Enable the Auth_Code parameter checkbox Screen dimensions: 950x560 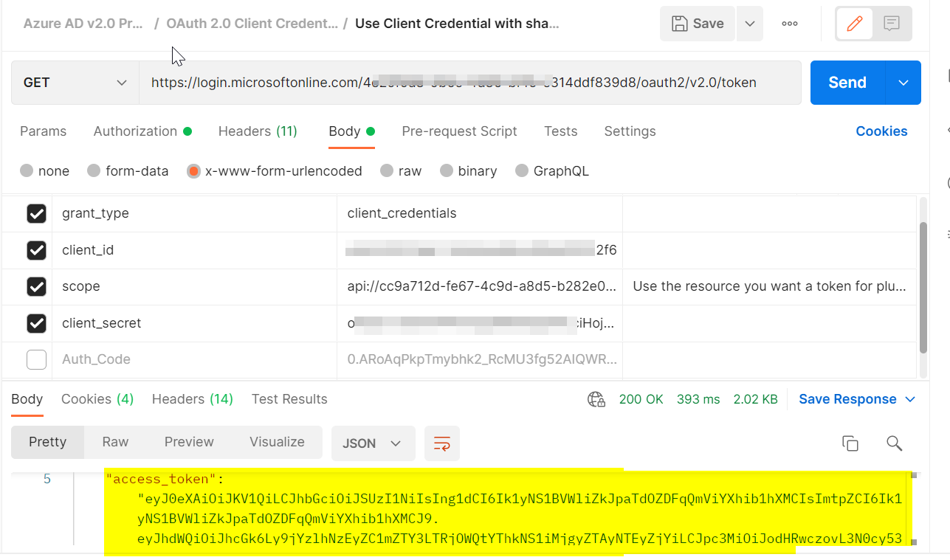tap(36, 359)
